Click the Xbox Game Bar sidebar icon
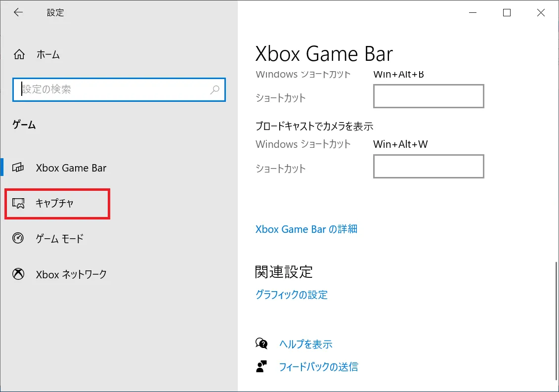The height and width of the screenshot is (392, 559). (18, 167)
